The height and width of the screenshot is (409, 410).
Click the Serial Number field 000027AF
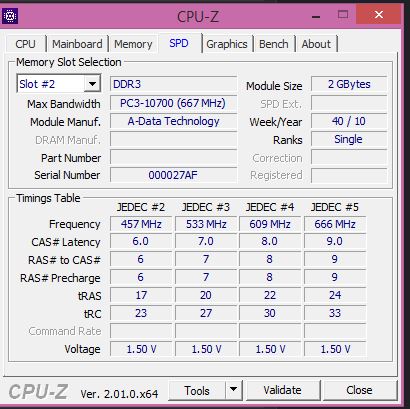coord(173,175)
